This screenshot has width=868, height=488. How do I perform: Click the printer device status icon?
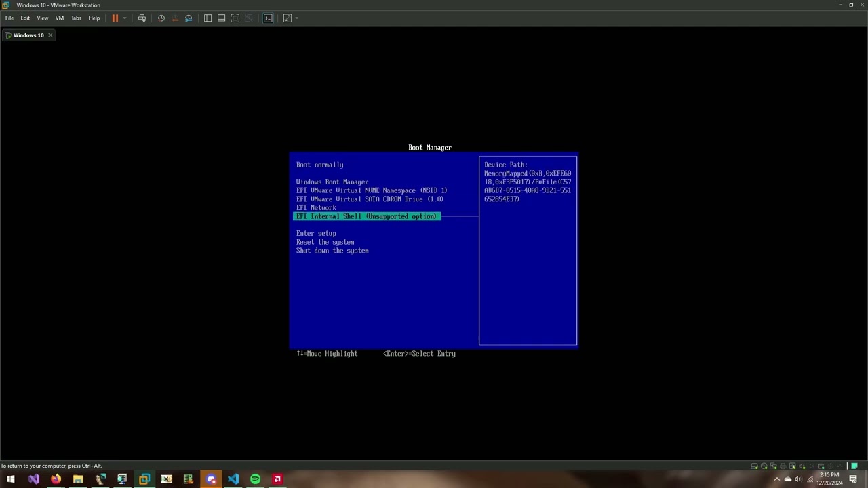click(x=783, y=466)
